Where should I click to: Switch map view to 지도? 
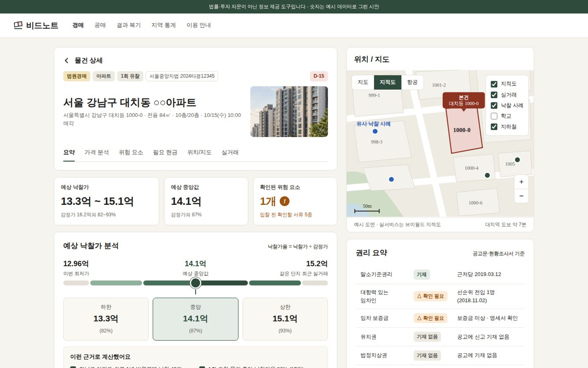point(363,82)
